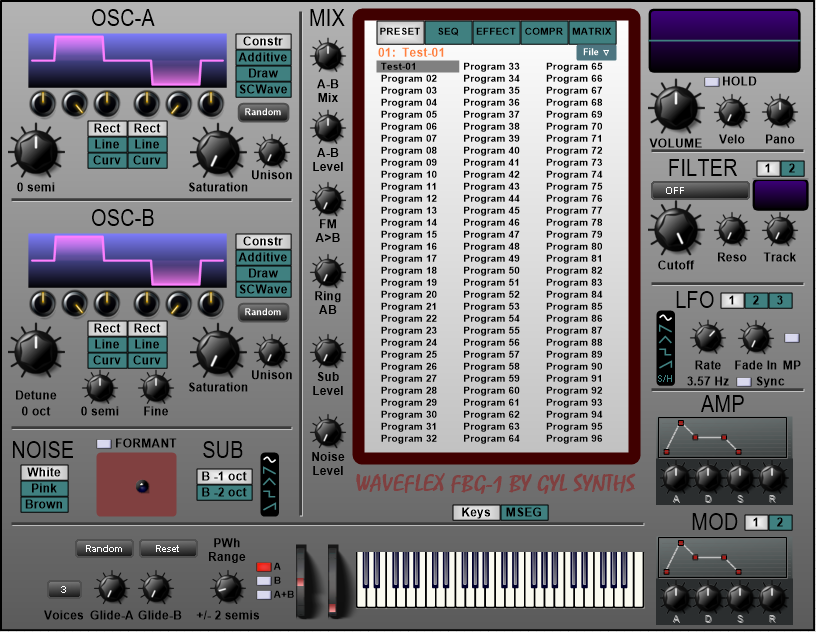Click the LFO Rate knob
This screenshot has height=632, width=816.
pos(707,337)
